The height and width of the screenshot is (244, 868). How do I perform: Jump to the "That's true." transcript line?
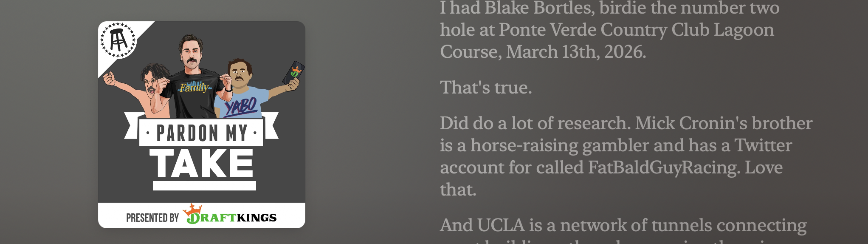(486, 88)
